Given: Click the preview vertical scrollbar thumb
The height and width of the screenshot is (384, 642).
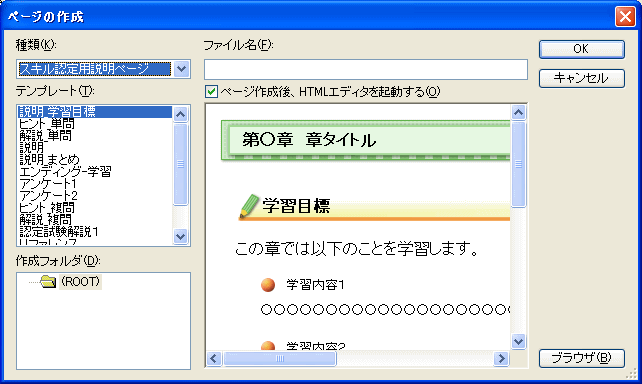Looking at the screenshot, I should coord(518,164).
